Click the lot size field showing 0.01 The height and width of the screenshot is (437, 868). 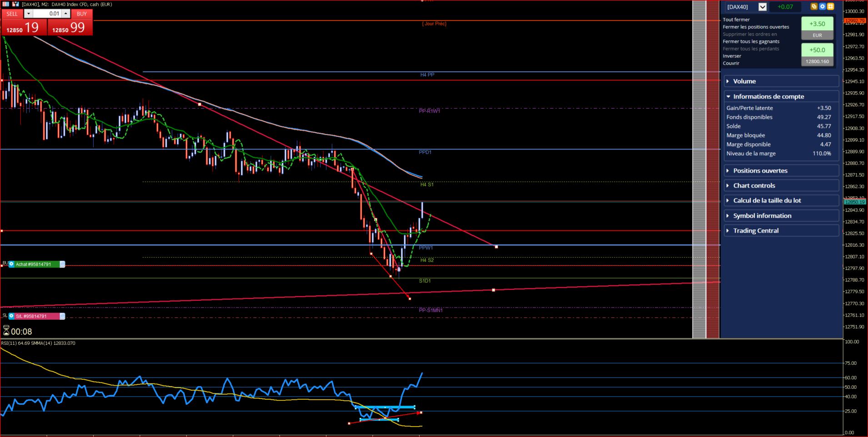pyautogui.click(x=47, y=14)
